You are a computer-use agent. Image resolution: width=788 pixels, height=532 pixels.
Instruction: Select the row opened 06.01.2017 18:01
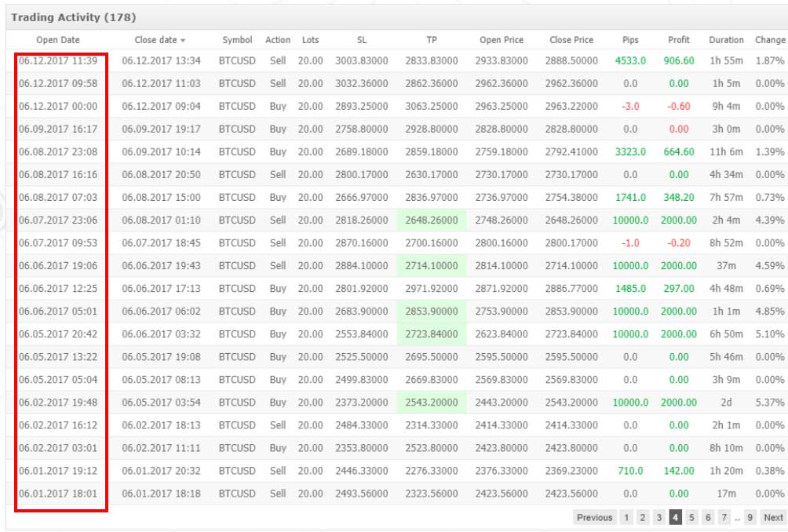58,494
